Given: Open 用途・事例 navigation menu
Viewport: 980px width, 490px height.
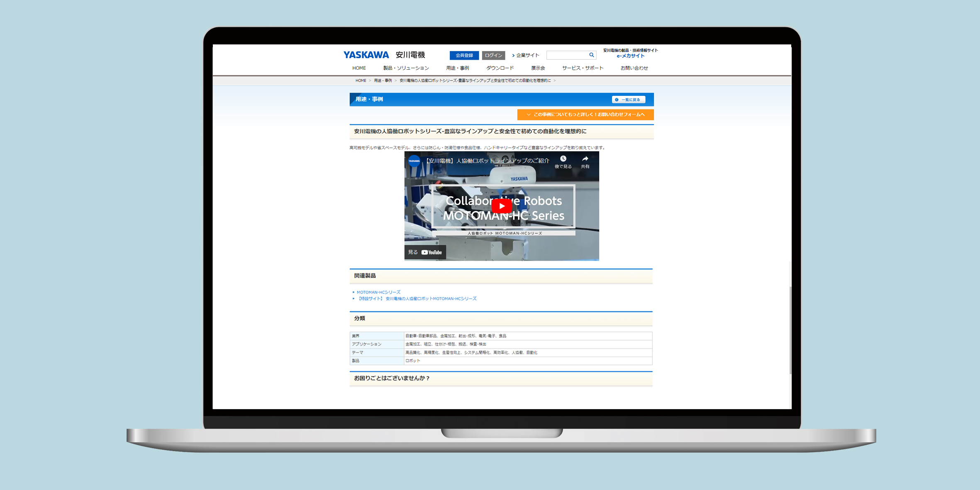Looking at the screenshot, I should (458, 68).
